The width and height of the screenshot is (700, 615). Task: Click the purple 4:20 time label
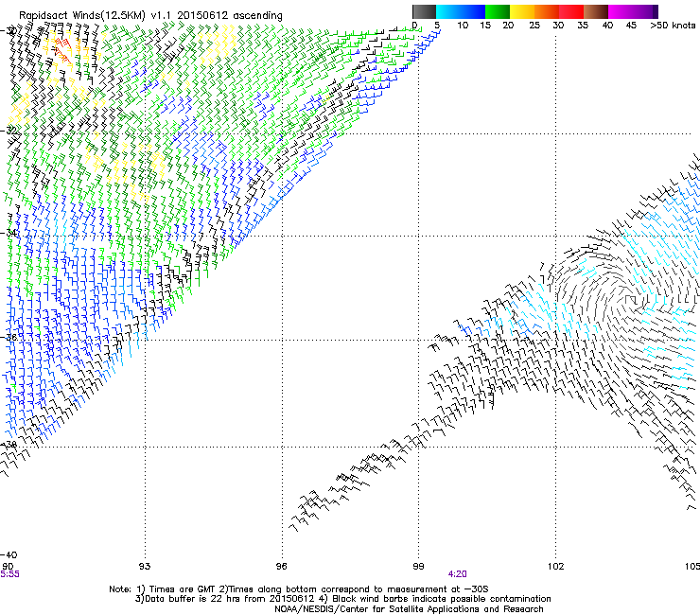[x=458, y=574]
